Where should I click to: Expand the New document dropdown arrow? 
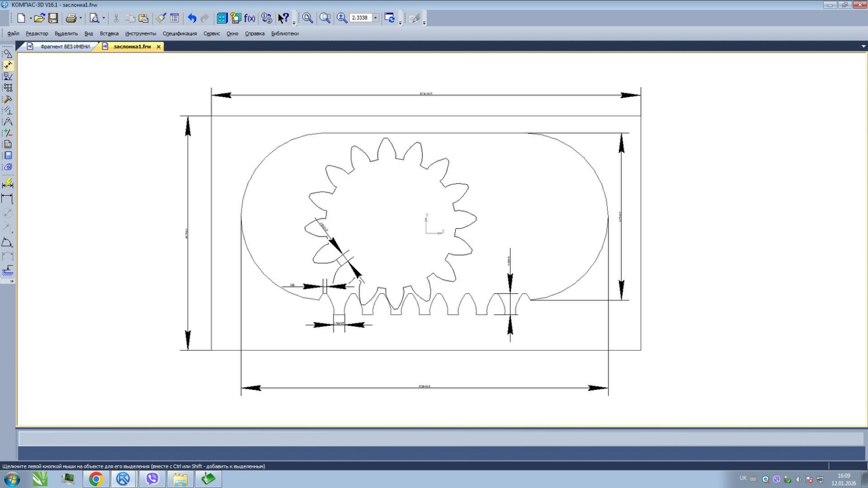[x=30, y=18]
